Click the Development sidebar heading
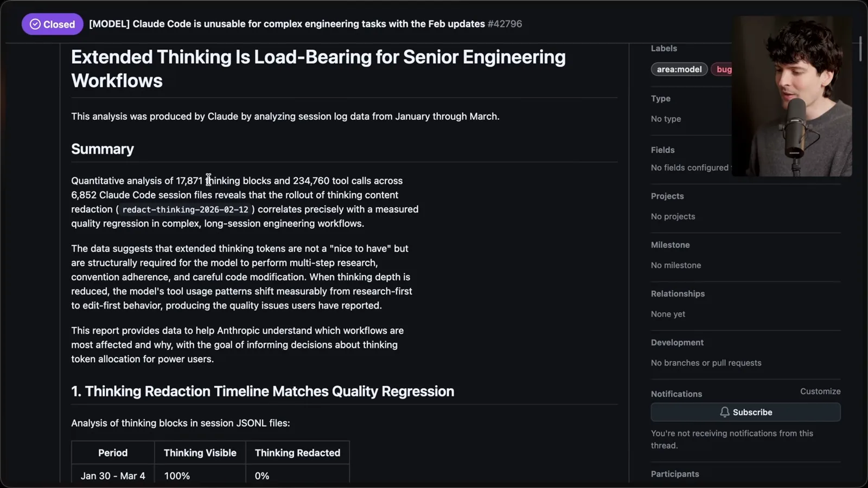This screenshot has height=488, width=868. [677, 343]
